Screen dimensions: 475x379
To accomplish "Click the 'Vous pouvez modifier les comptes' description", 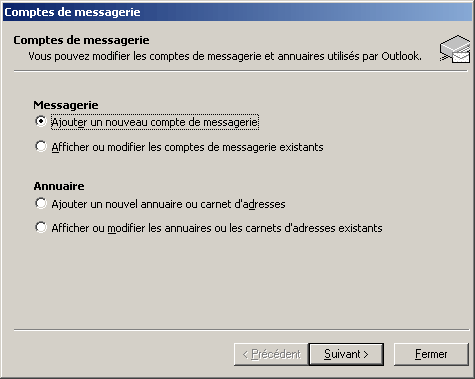I will [x=225, y=56].
